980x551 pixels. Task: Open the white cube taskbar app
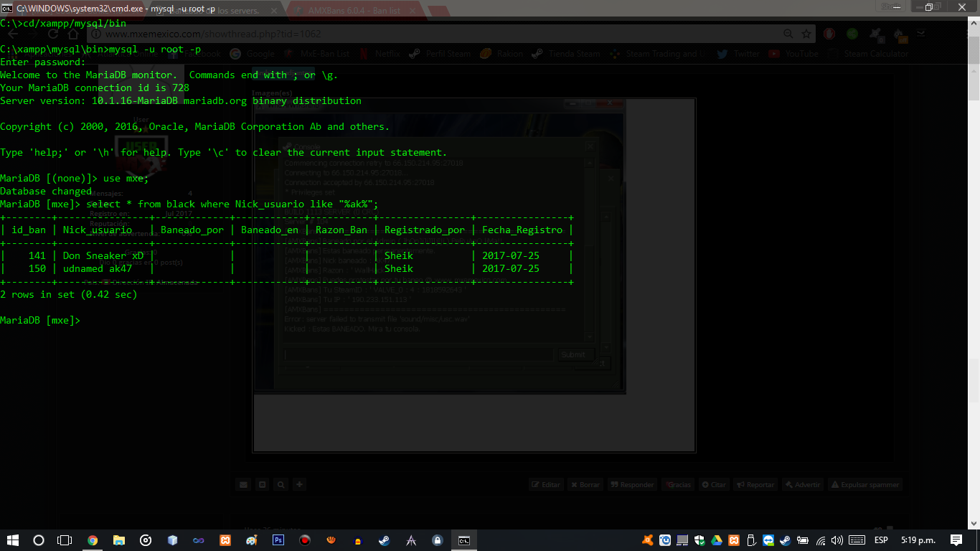click(x=172, y=540)
